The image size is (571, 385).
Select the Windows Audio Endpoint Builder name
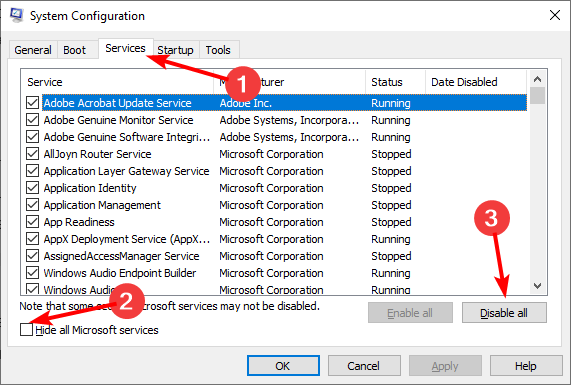coord(120,273)
